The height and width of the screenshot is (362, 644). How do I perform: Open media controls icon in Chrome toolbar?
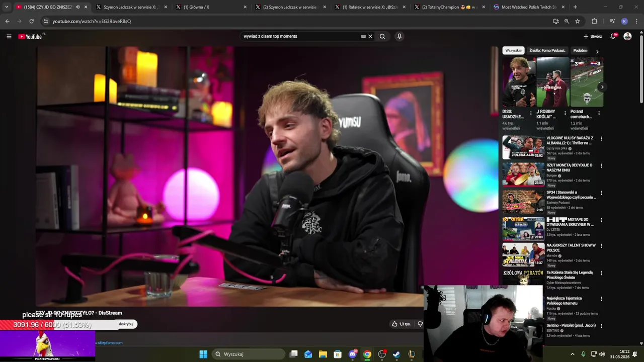tap(612, 21)
